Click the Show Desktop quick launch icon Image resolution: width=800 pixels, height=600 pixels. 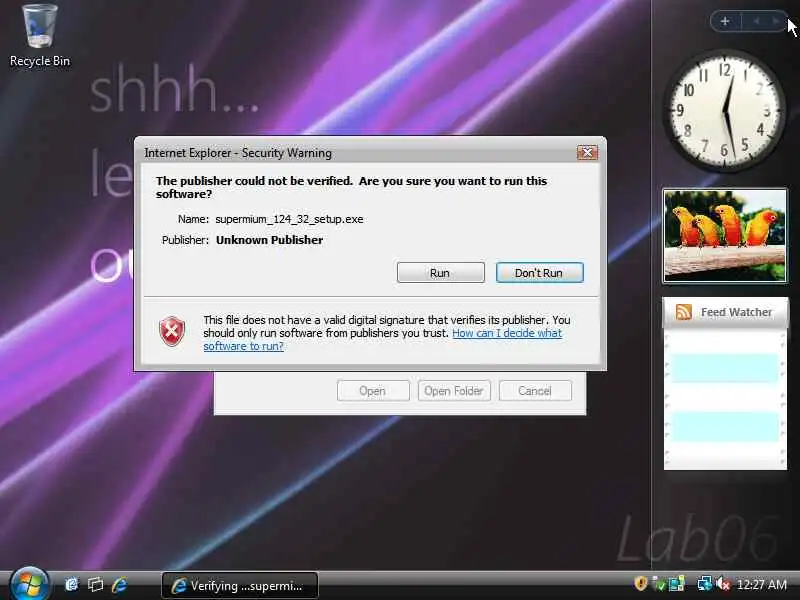coord(72,584)
